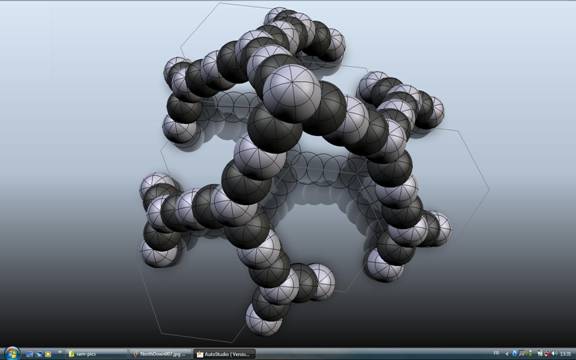Launch the yellow Quick Launch shortcut icon
This screenshot has width=576, height=360.
[x=48, y=354]
